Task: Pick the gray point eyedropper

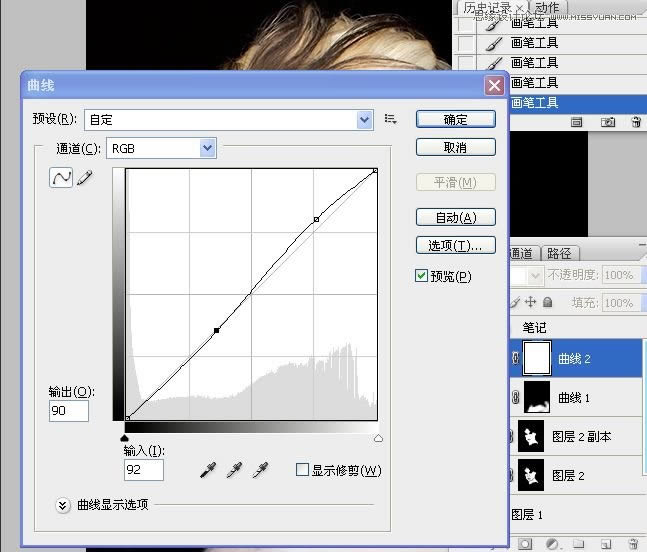Action: click(x=235, y=469)
